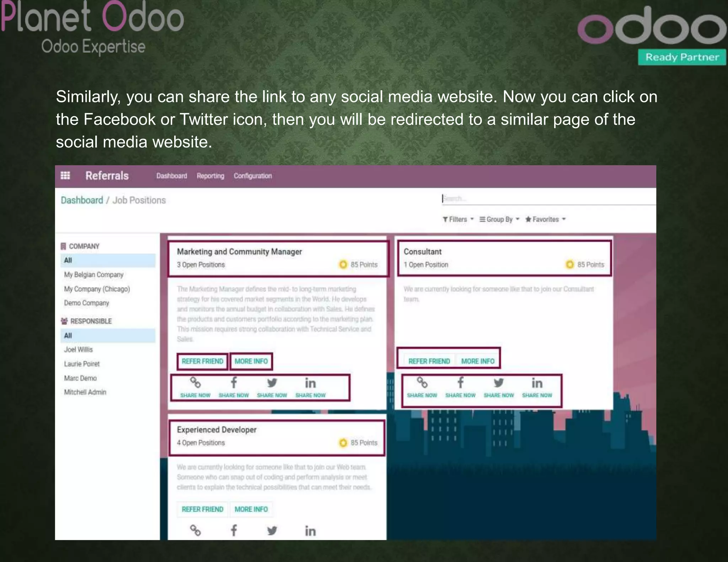Click the Referrals app title

(x=107, y=175)
